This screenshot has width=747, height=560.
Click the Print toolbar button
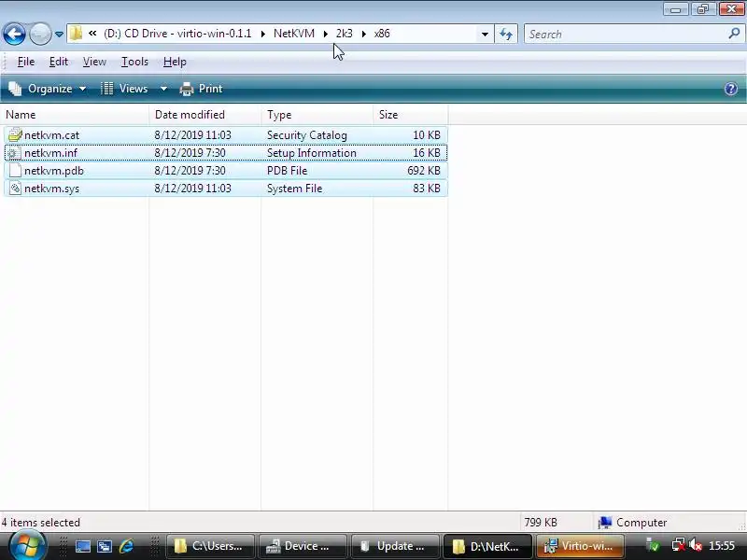pos(201,89)
